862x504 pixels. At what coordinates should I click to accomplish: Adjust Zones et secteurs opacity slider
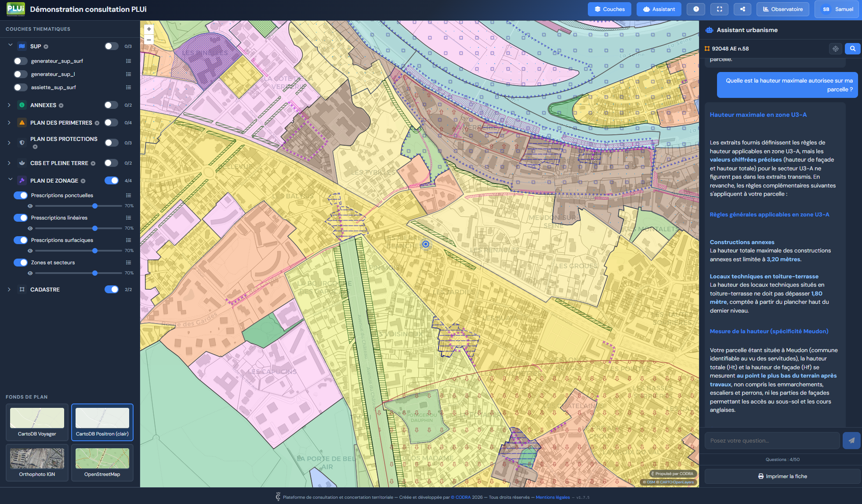click(x=95, y=273)
